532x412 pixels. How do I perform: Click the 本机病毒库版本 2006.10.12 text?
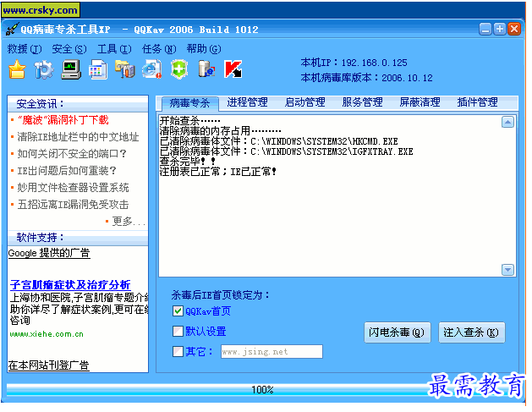pos(366,78)
